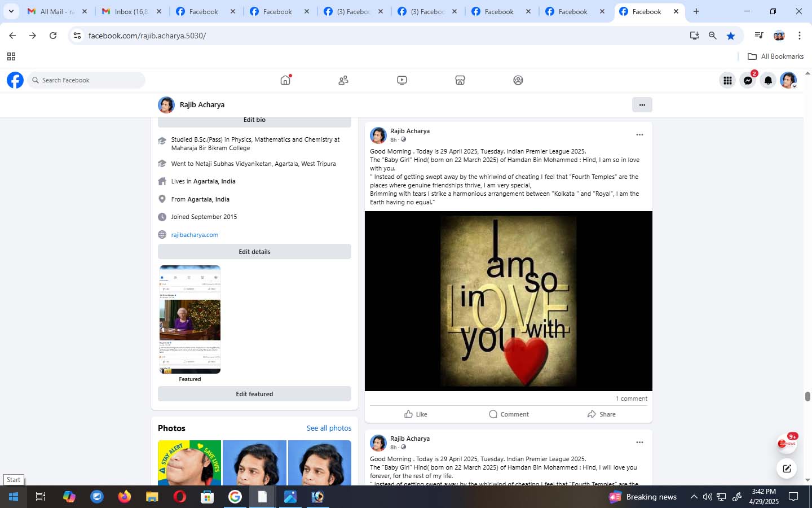Image resolution: width=812 pixels, height=508 pixels.
Task: Open the tab search dropdown arrow
Action: (x=11, y=11)
